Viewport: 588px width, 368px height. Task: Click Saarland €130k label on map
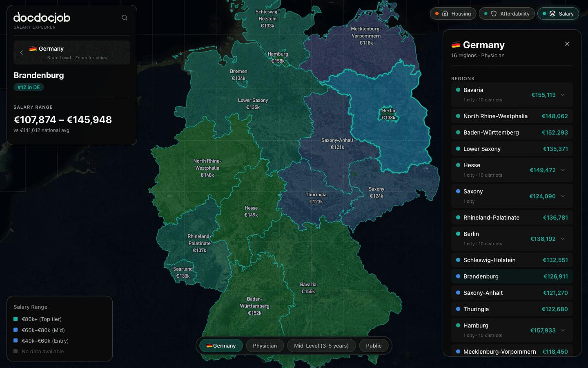(183, 272)
